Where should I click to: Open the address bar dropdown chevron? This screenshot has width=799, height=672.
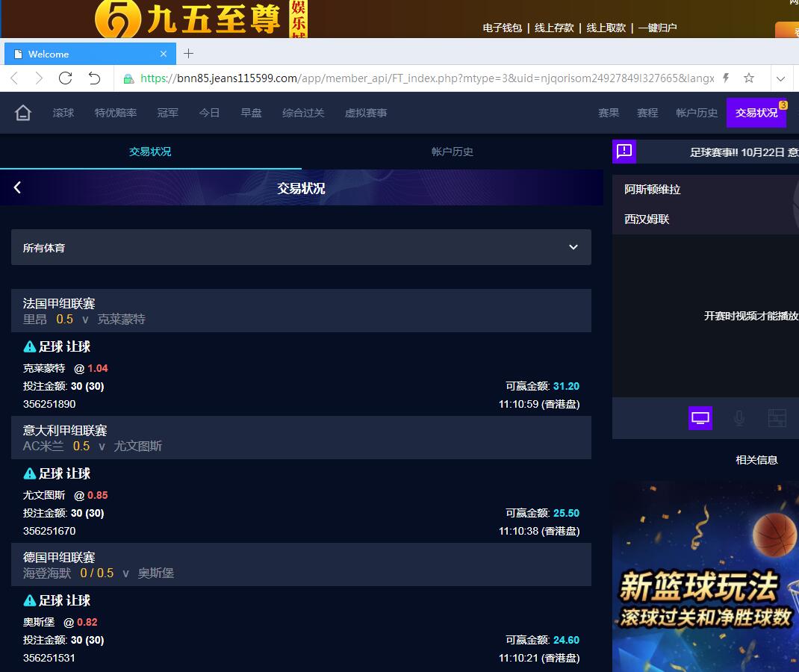tap(780, 78)
